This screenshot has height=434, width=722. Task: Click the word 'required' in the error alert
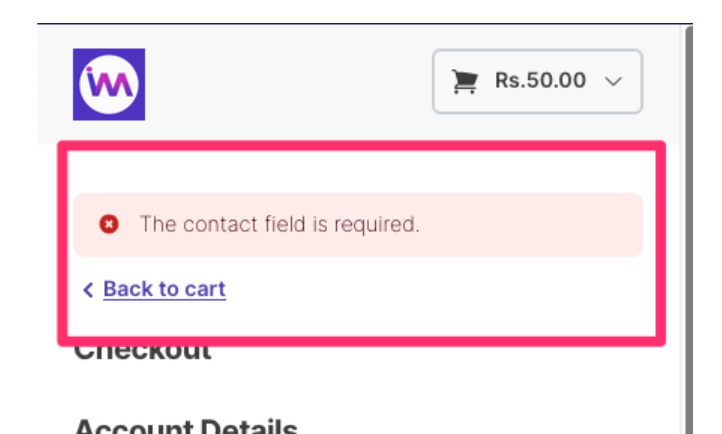(377, 225)
